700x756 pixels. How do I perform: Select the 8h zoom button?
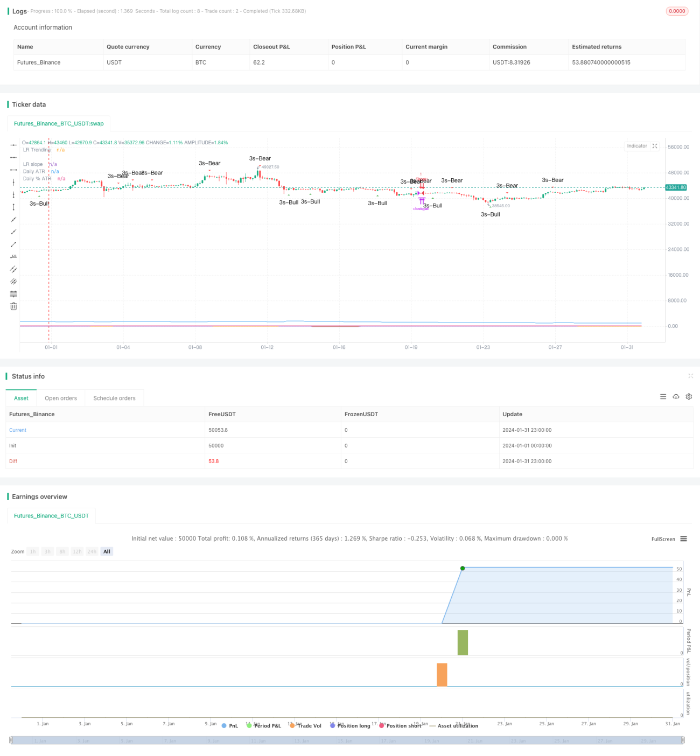[x=62, y=551]
